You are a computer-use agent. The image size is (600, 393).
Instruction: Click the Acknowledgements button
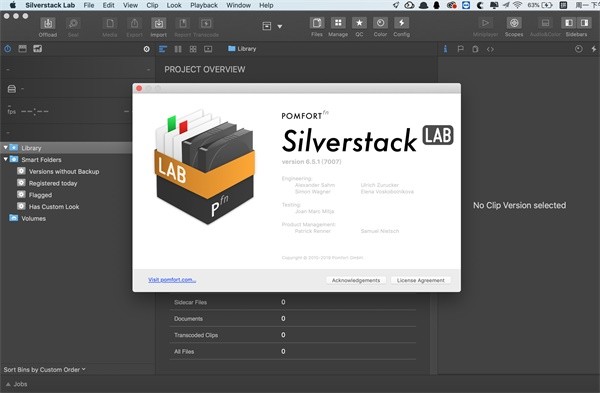[356, 280]
